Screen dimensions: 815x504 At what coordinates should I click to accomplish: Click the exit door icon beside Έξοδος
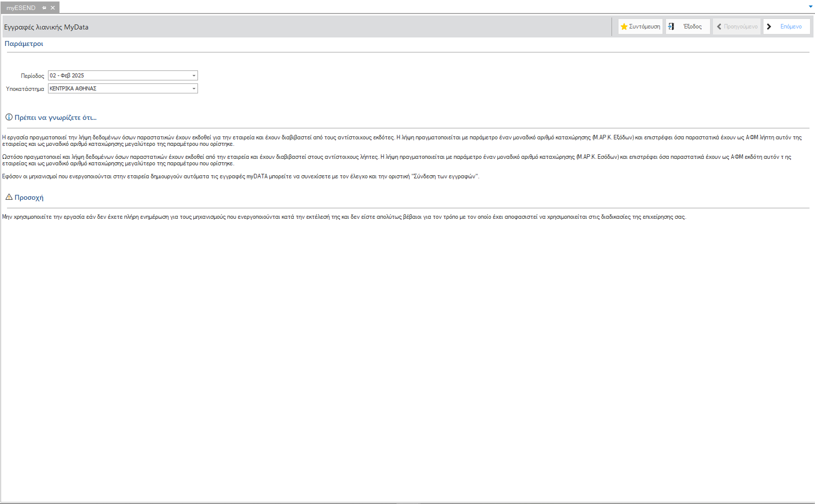pos(671,26)
